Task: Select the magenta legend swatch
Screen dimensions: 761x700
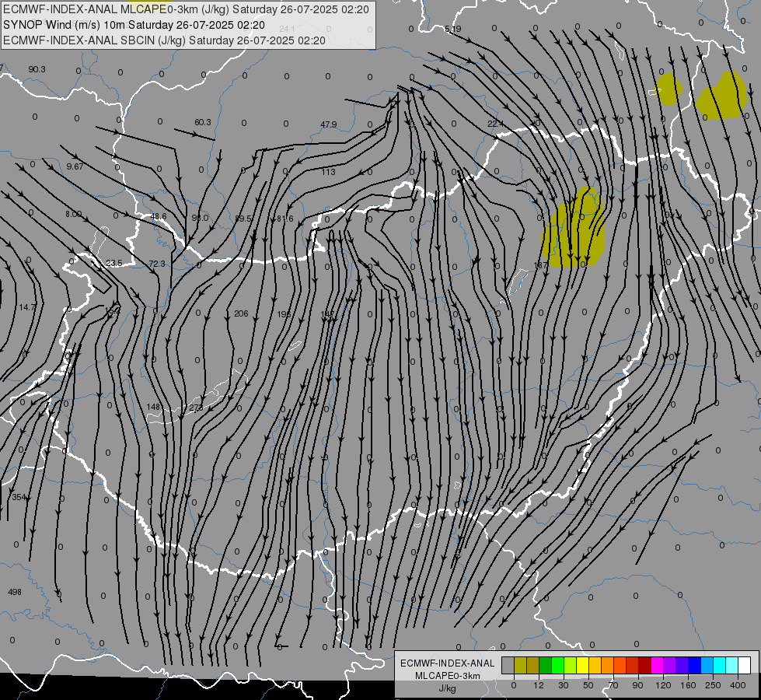Action: (657, 665)
